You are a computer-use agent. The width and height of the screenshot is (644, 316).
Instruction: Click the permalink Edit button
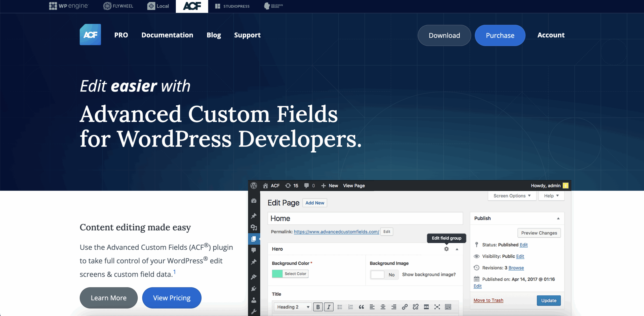[387, 232]
